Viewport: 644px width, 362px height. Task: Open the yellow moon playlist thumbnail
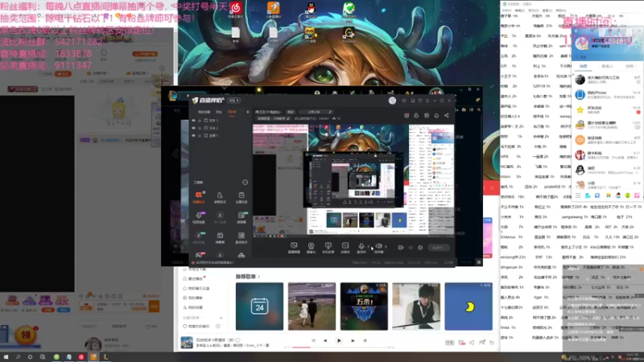click(469, 306)
